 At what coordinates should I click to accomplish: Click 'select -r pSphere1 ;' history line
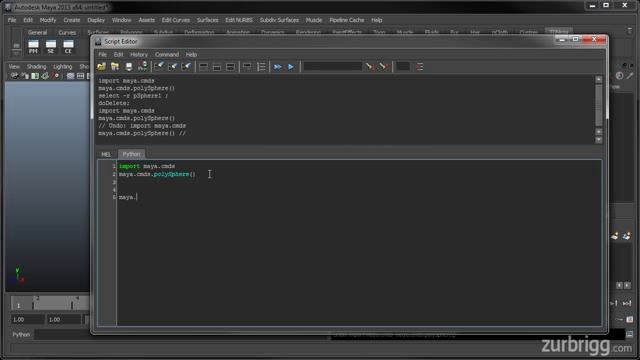[133, 96]
